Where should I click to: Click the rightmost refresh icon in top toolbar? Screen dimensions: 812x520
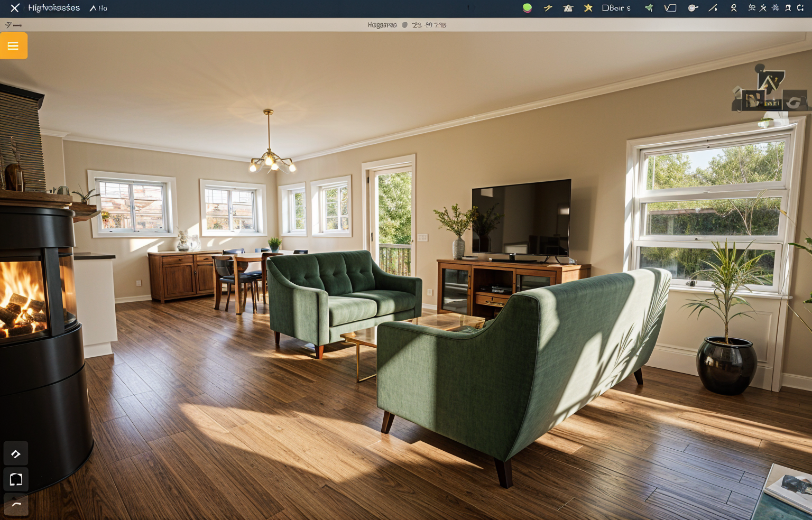pos(800,8)
